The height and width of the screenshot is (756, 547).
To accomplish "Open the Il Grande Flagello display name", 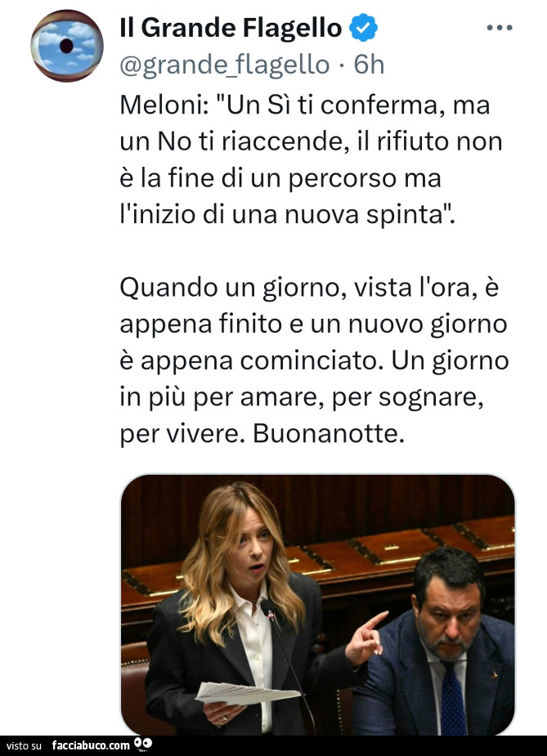I will (x=231, y=28).
